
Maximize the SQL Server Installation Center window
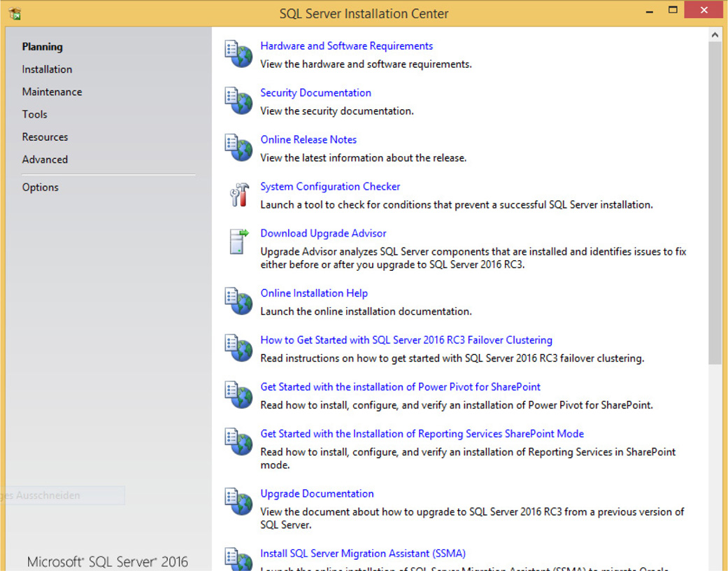click(673, 10)
